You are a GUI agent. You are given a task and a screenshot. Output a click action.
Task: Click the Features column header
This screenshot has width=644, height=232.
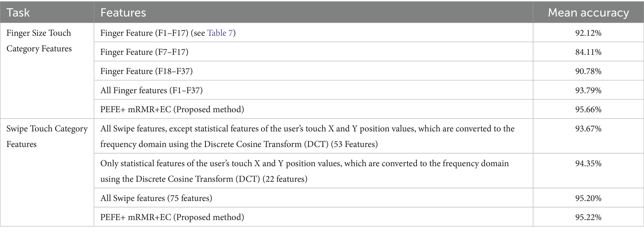pos(123,13)
